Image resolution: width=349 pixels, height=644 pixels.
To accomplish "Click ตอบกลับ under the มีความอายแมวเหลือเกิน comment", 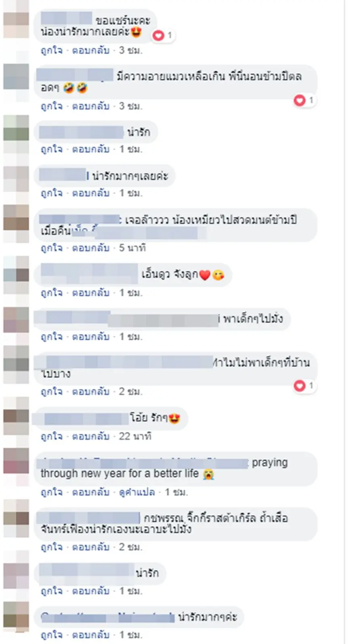I will pyautogui.click(x=91, y=106).
